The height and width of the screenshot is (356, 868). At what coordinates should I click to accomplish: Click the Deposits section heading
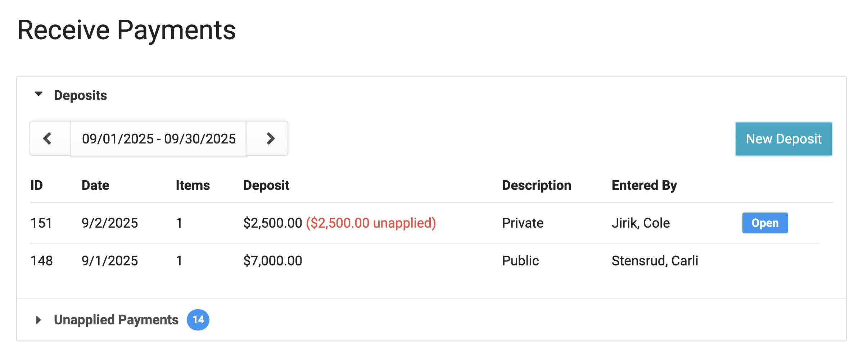tap(80, 95)
